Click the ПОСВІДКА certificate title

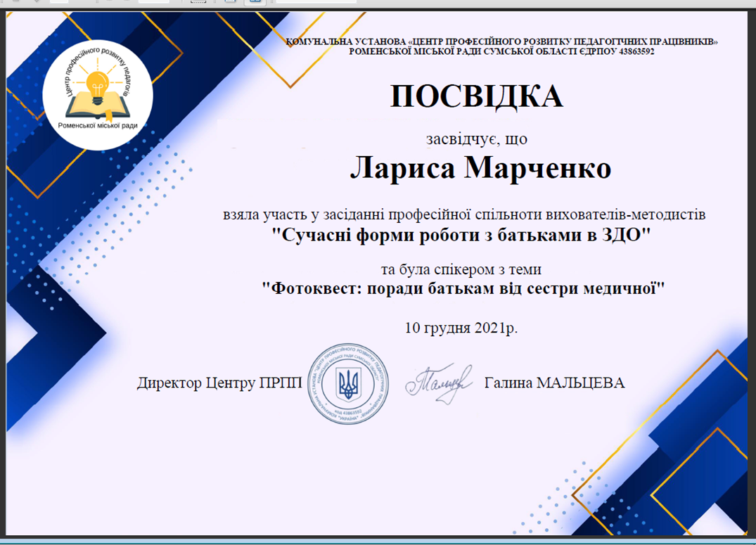(x=476, y=98)
